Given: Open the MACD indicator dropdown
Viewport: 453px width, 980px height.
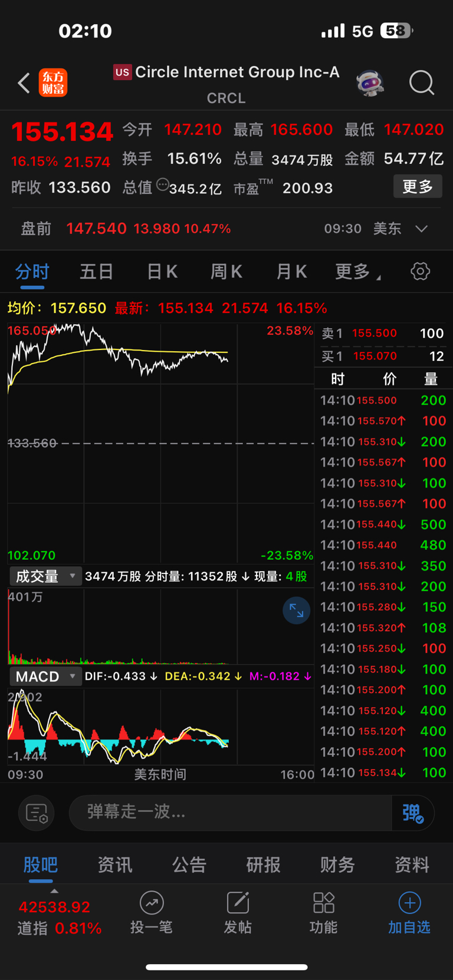Looking at the screenshot, I should 44,677.
